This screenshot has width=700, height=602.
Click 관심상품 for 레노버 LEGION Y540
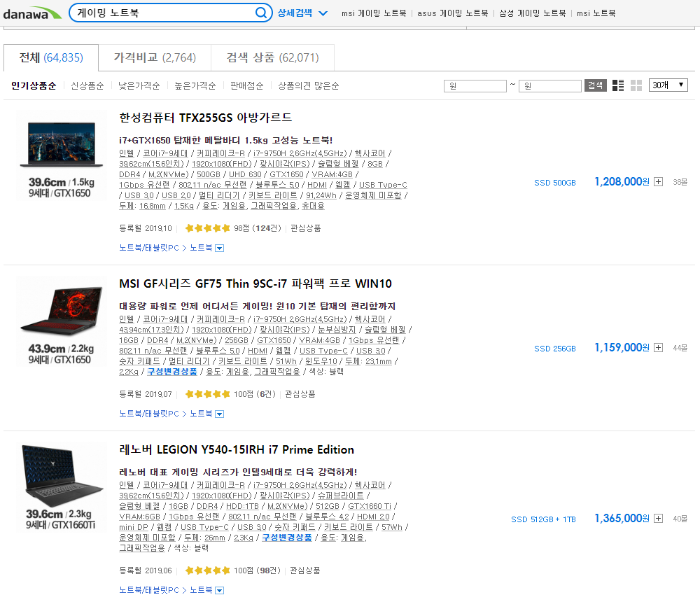pos(305,570)
